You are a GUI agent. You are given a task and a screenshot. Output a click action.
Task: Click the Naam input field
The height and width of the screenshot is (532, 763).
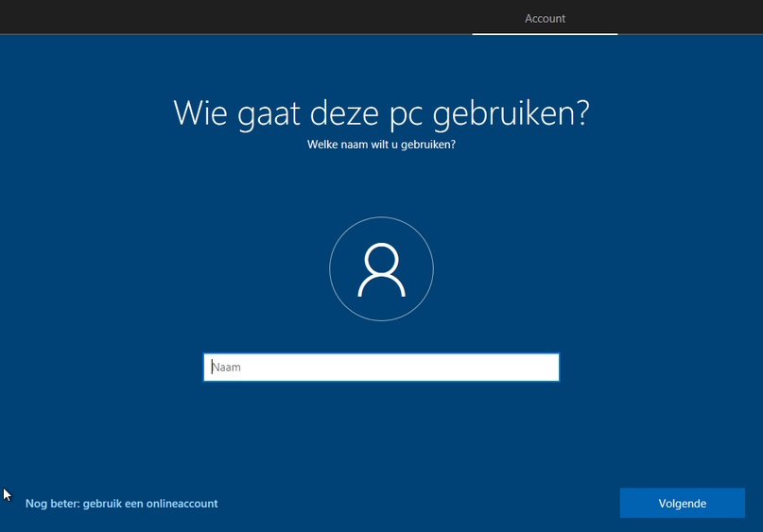pos(381,368)
